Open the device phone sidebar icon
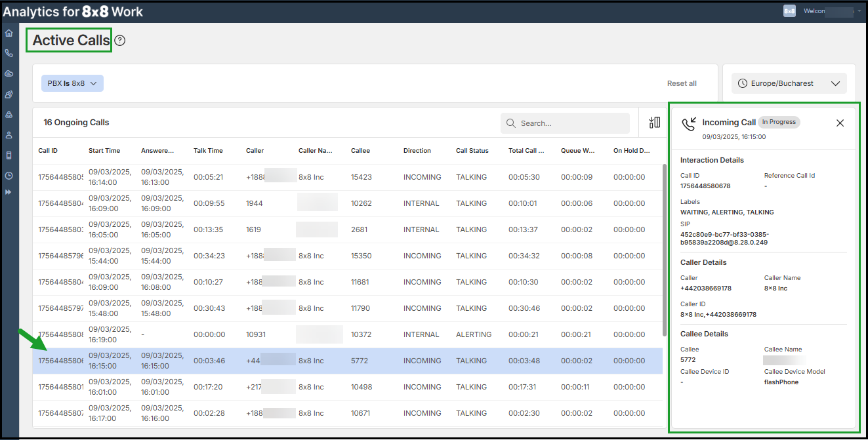Image resolution: width=868 pixels, height=440 pixels. click(x=9, y=155)
